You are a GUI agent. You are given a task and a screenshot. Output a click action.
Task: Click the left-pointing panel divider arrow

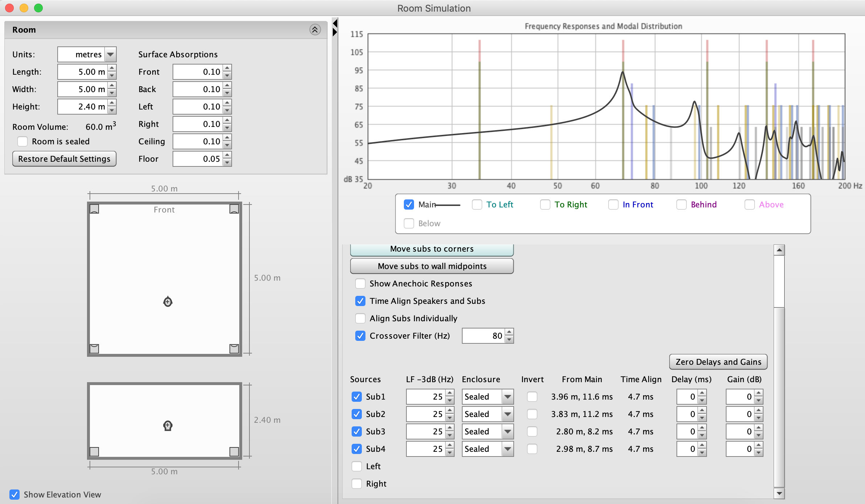[335, 24]
